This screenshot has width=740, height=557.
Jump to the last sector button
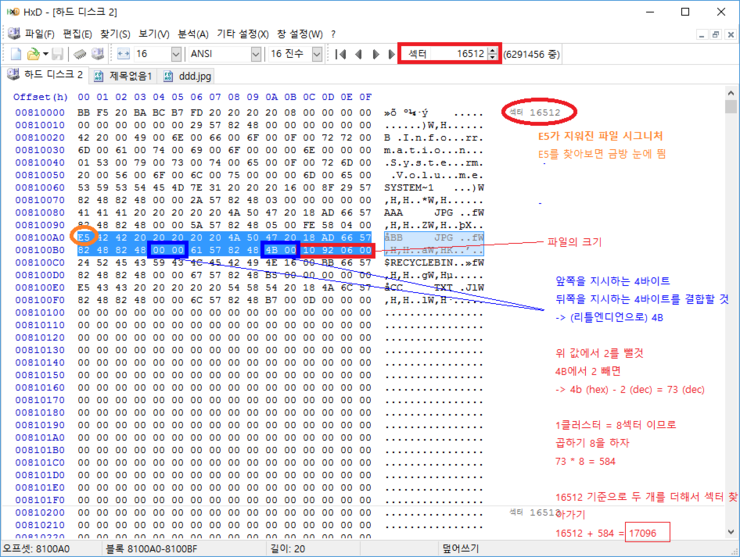(391, 53)
